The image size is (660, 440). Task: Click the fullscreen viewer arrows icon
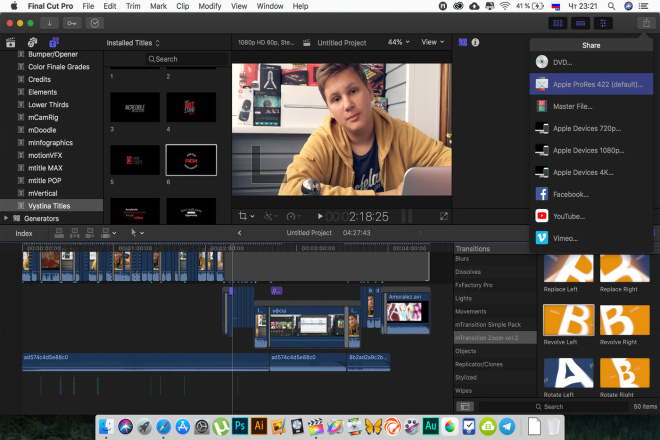[444, 216]
